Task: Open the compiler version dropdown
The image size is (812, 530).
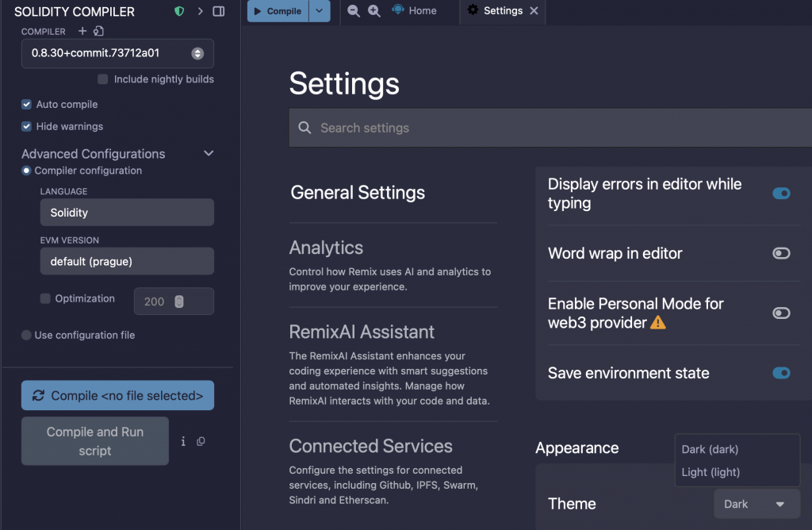Action: (117, 53)
